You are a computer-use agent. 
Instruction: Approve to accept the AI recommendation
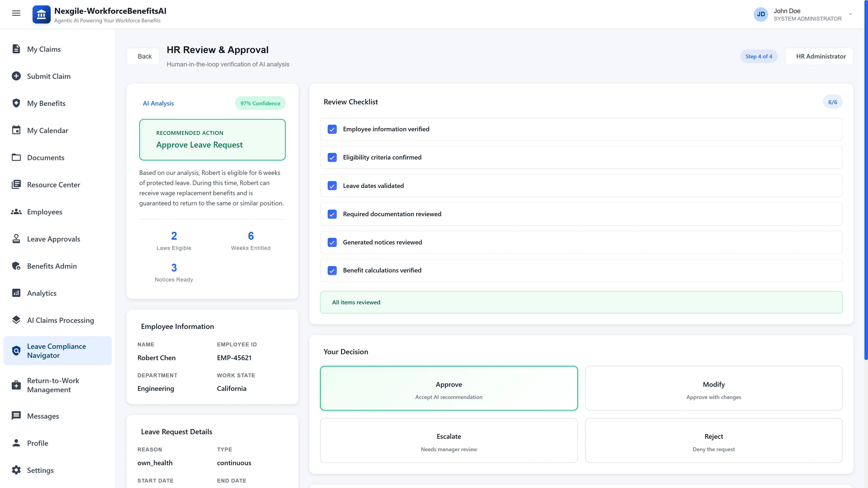click(449, 388)
